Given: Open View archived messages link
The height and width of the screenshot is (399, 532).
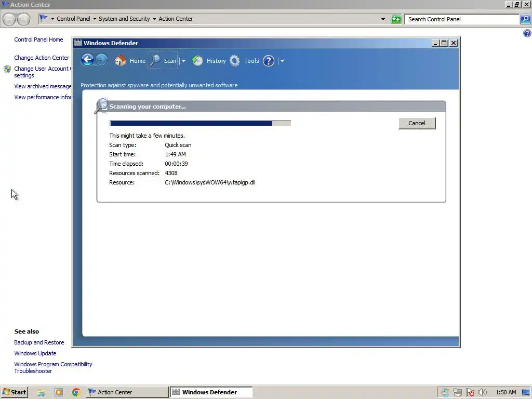Looking at the screenshot, I should coord(43,86).
